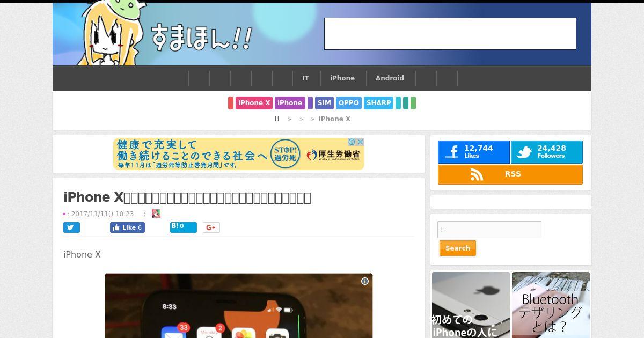Select the pink iPhone X tag
Viewport: 644px width, 338px height.
254,103
